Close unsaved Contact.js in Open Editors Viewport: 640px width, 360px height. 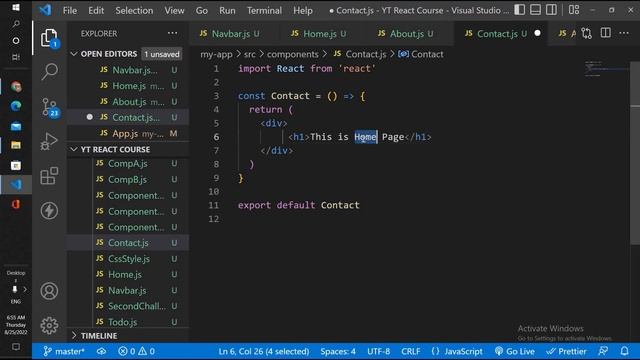tap(89, 117)
